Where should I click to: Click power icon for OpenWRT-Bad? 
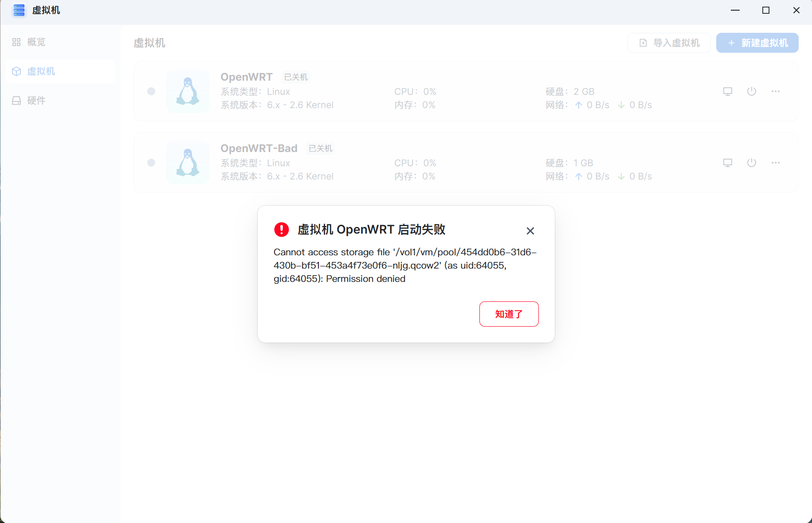(x=752, y=163)
